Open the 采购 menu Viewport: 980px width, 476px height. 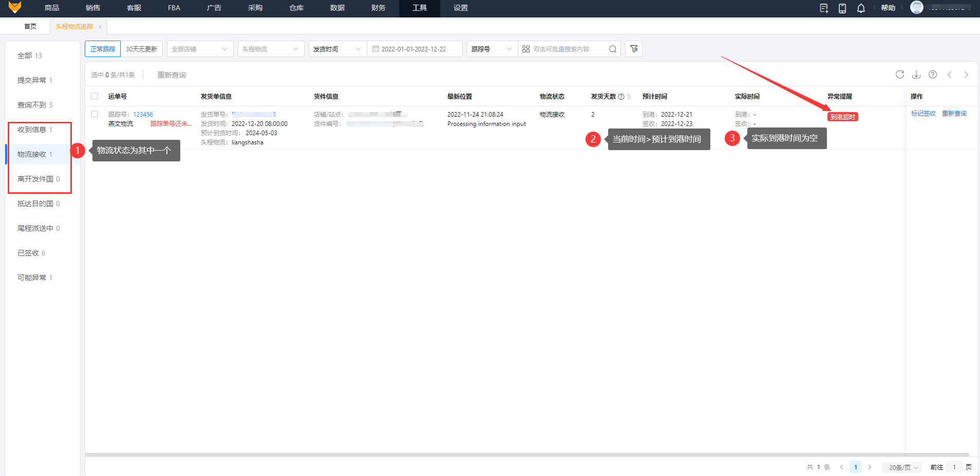255,8
